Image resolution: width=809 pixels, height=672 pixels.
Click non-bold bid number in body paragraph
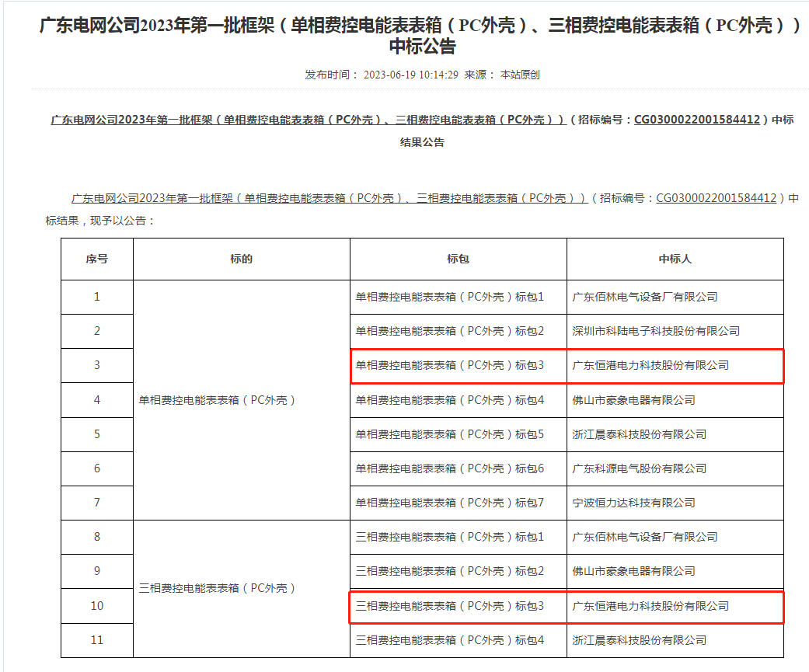coord(716,198)
